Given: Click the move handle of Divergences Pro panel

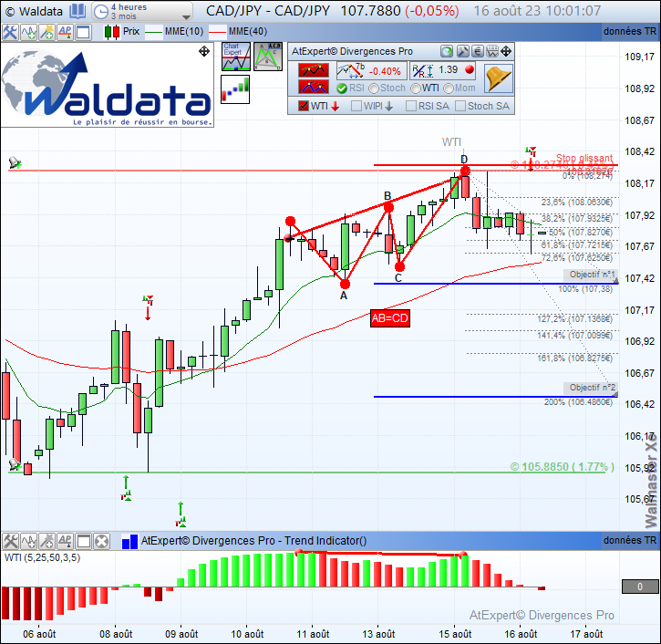Looking at the screenshot, I should (x=506, y=51).
